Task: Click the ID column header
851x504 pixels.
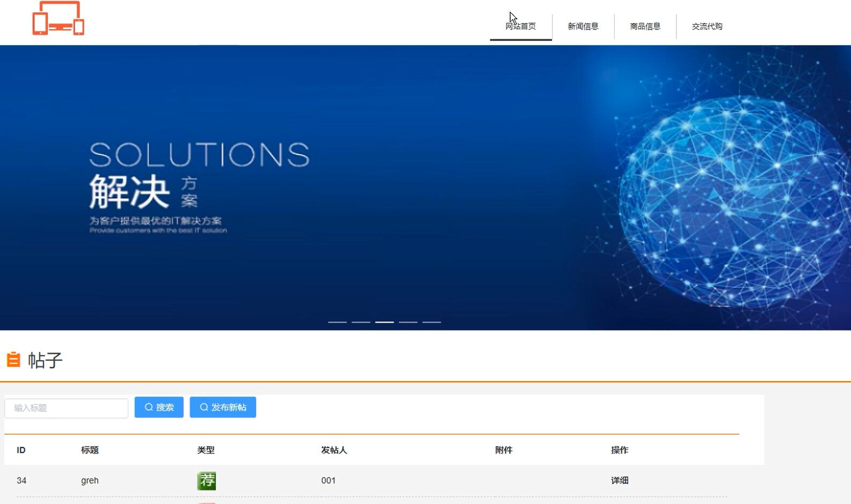Action: point(21,450)
